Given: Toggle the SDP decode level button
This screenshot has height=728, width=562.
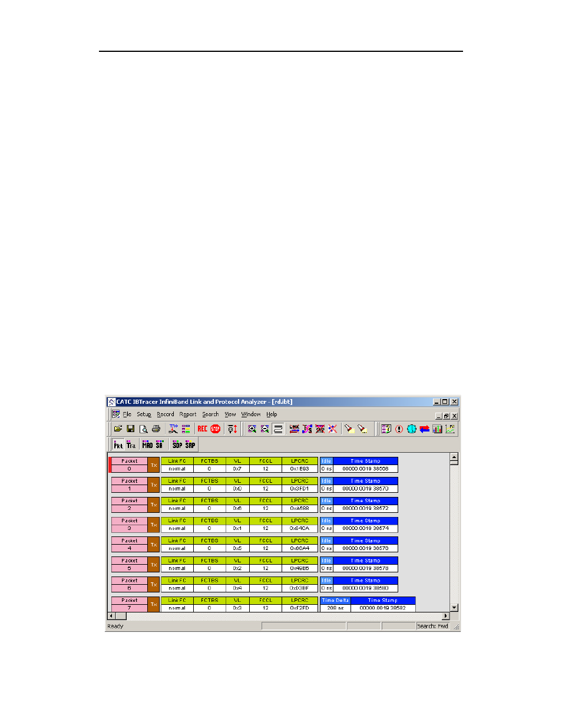Looking at the screenshot, I should [x=177, y=445].
